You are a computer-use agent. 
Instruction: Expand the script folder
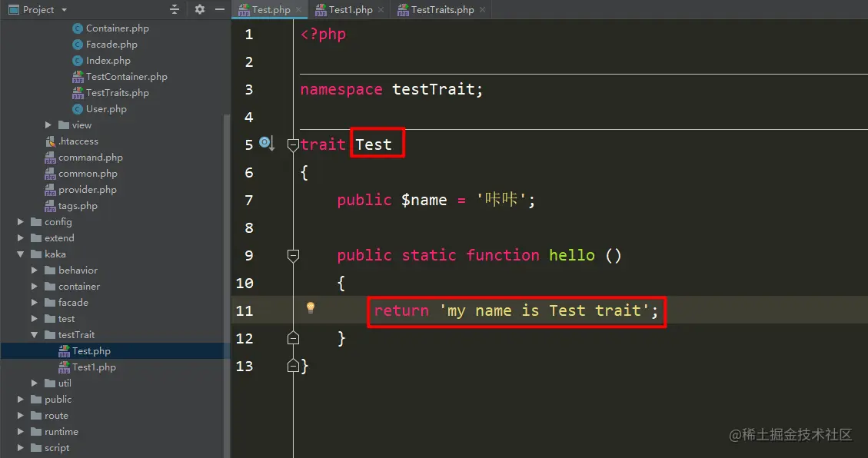click(x=21, y=447)
